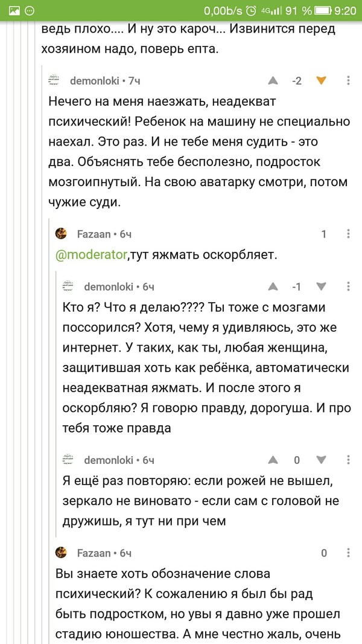
Task: Downvote demonloki's comment rated -1
Action: pos(321,286)
